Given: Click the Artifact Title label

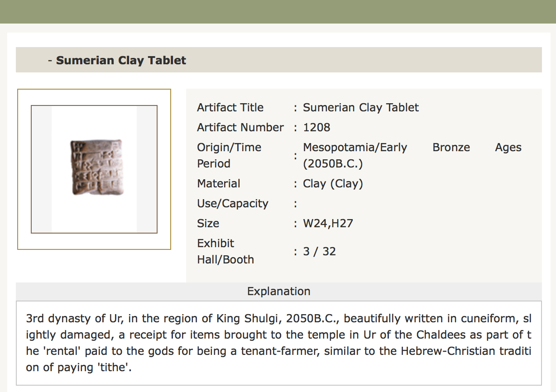Looking at the screenshot, I should (230, 107).
